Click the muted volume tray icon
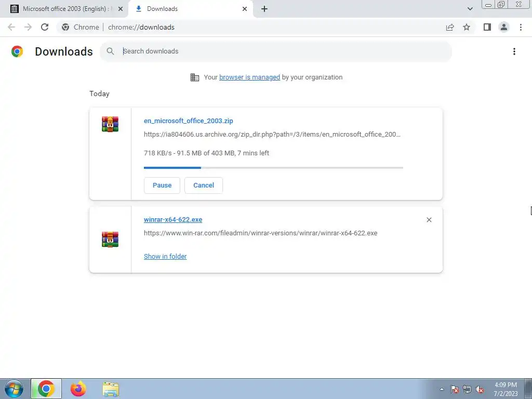532x399 pixels. point(480,389)
